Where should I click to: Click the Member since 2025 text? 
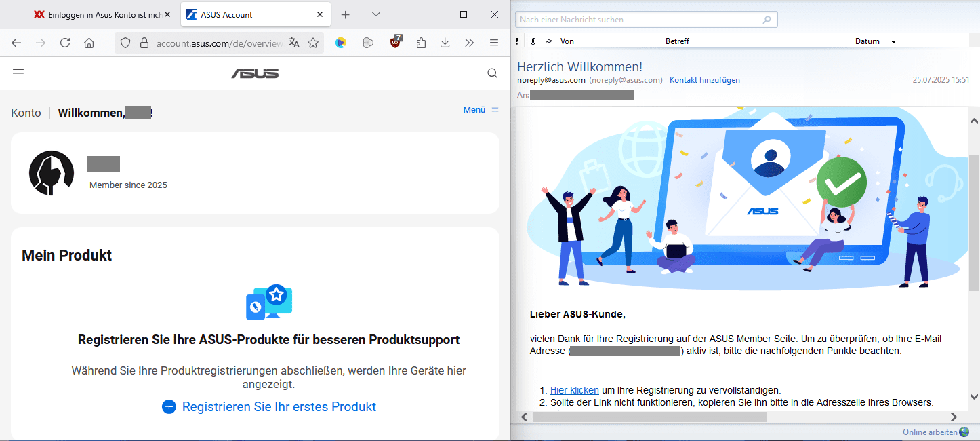(128, 185)
